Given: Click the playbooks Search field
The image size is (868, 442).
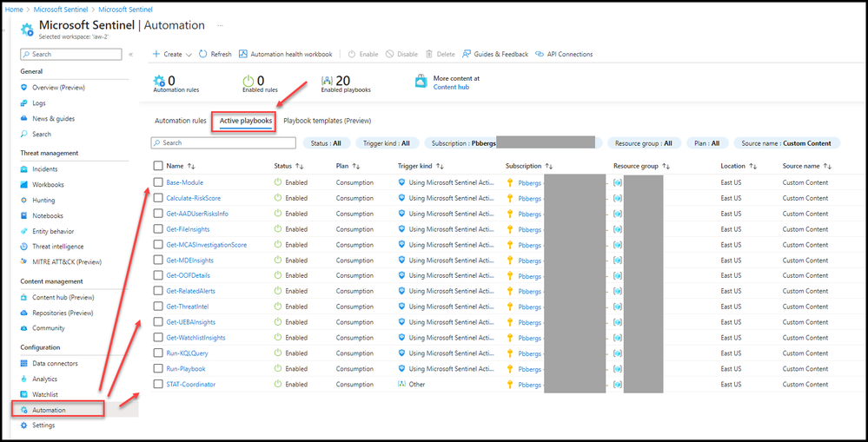Looking at the screenshot, I should coord(223,142).
